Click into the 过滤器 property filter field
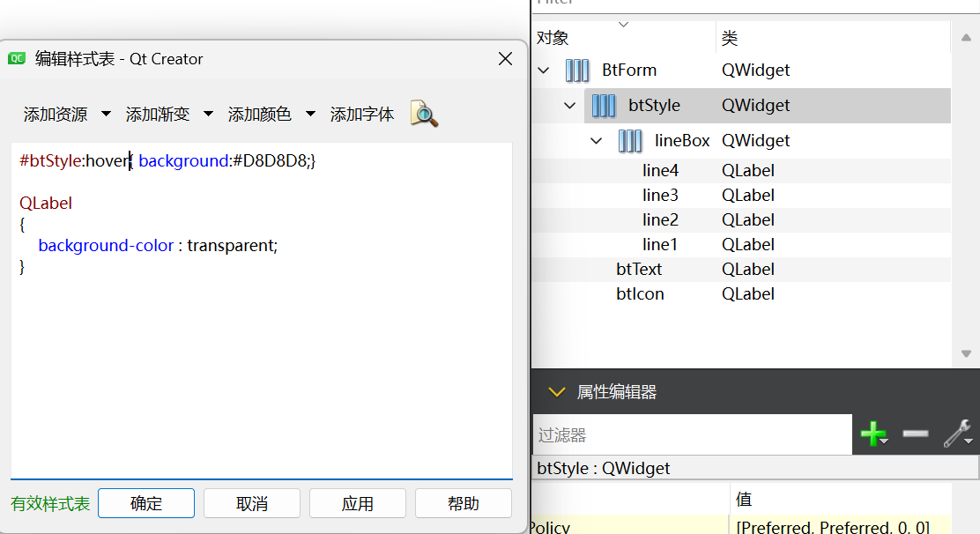 (693, 434)
